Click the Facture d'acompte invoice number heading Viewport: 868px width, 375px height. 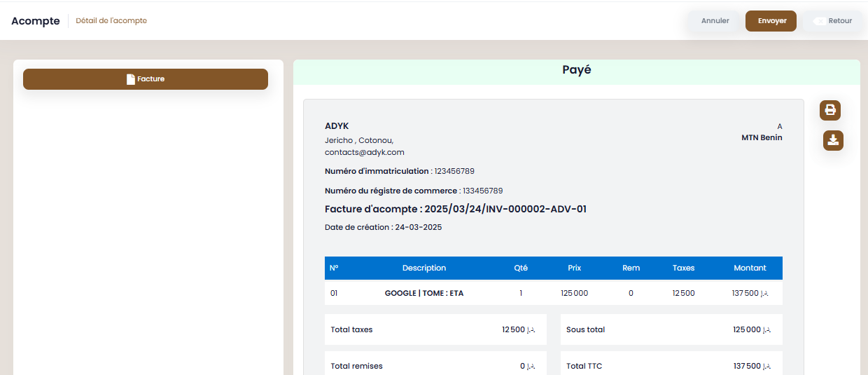tap(456, 209)
